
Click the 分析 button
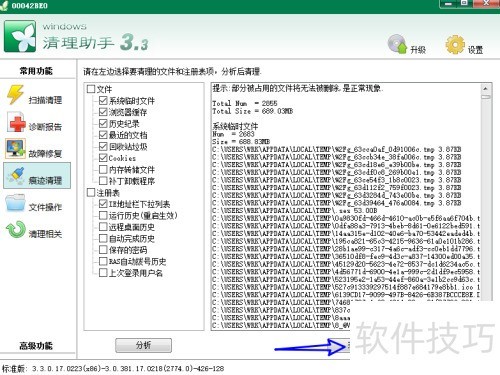coord(144,345)
